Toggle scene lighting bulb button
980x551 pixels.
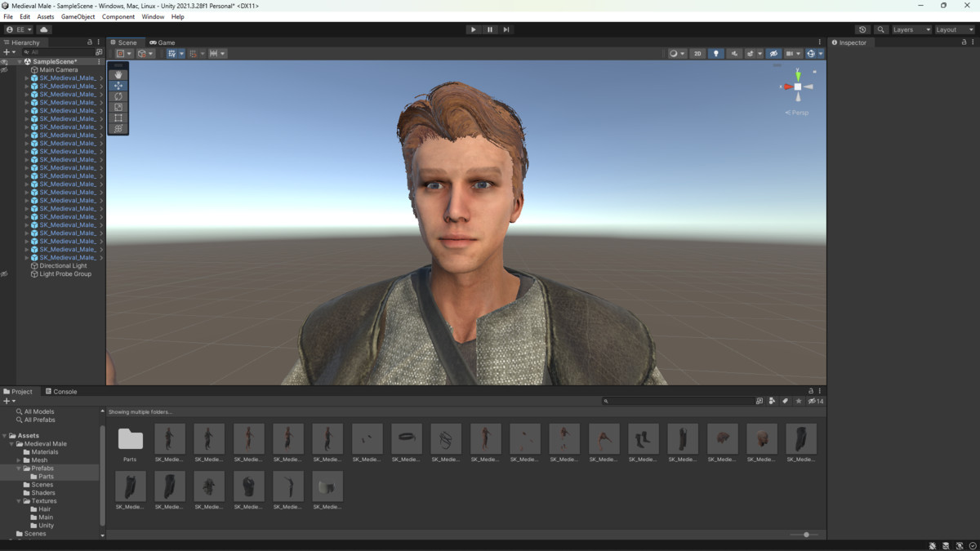[x=716, y=54]
